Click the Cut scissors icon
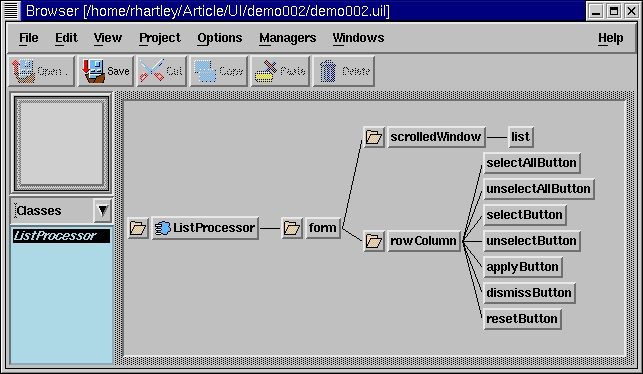 [151, 71]
